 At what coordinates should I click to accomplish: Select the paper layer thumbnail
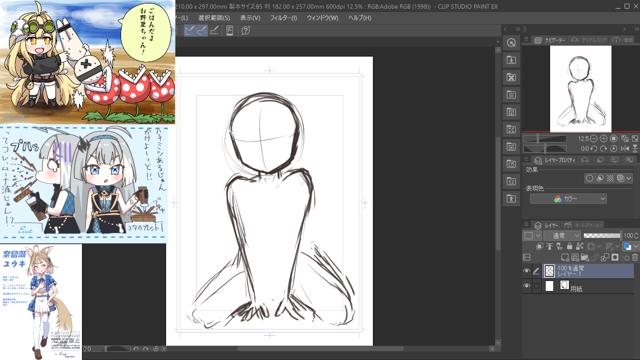coord(549,286)
